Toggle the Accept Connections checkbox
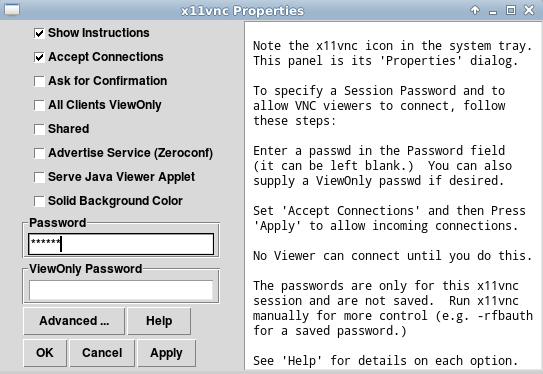This screenshot has width=543, height=374. click(39, 57)
